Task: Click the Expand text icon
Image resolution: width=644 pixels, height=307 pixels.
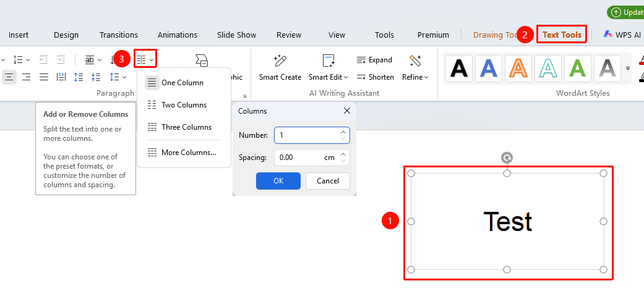Action: point(361,60)
